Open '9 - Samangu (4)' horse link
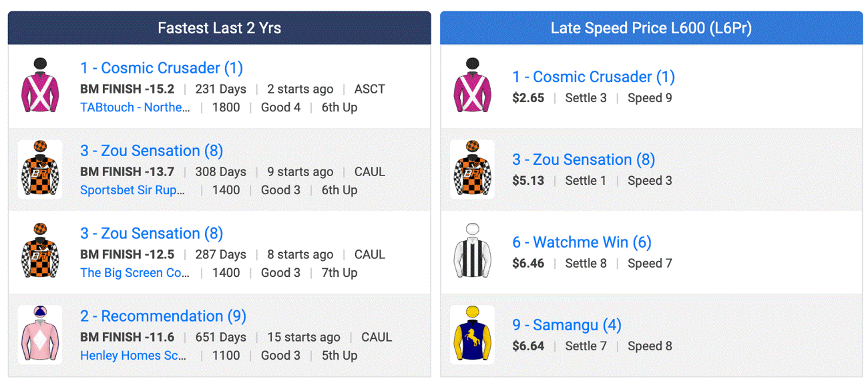This screenshot has width=868, height=383. pyautogui.click(x=567, y=325)
